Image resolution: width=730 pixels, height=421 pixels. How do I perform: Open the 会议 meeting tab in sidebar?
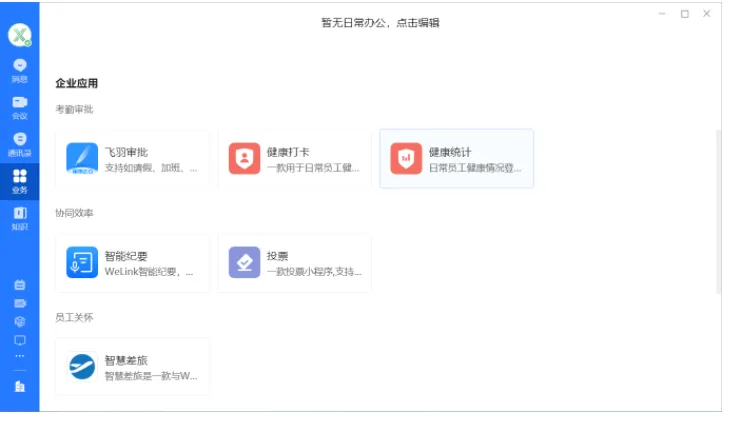pos(20,108)
